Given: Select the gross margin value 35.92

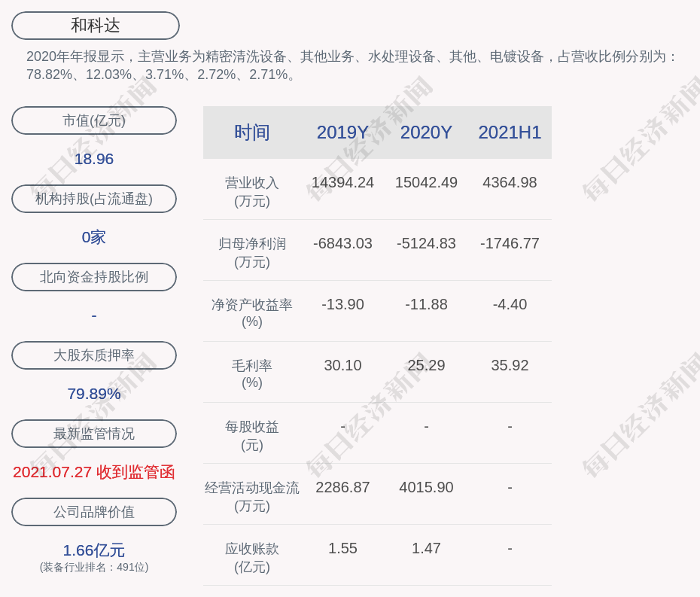Looking at the screenshot, I should pyautogui.click(x=510, y=366).
